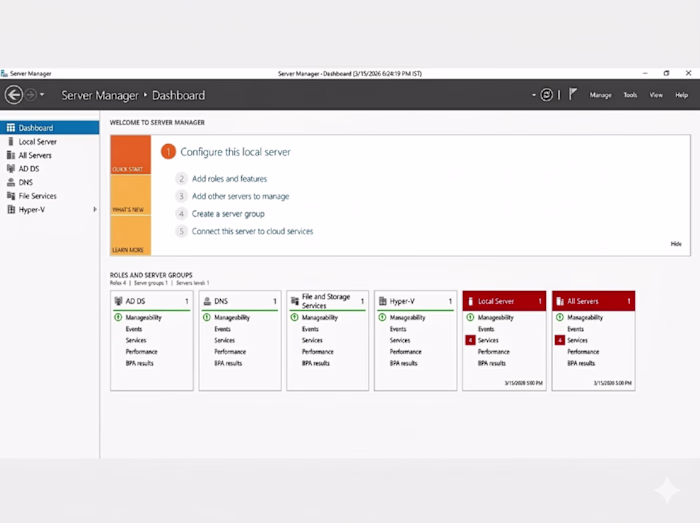This screenshot has width=700, height=523.
Task: Click red Services alert badge in All Servers tile
Action: click(x=560, y=340)
